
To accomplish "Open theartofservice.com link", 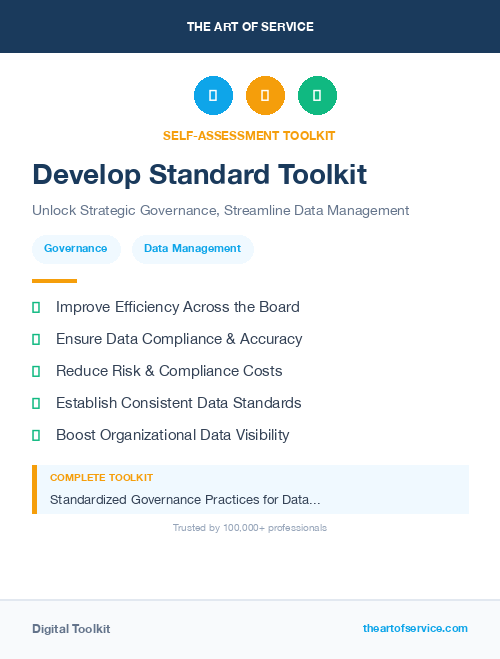I will 415,628.
